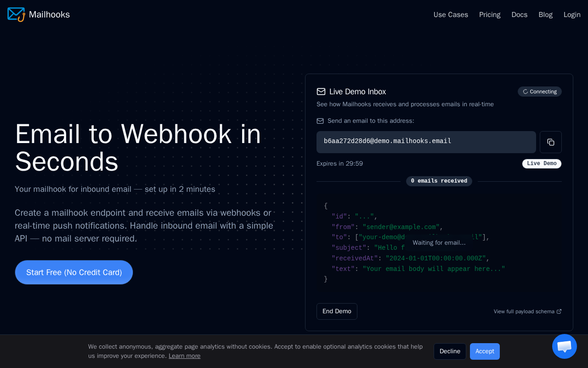The image size is (588, 368).
Task: Click the external link icon beside payload schema
Action: point(559,311)
